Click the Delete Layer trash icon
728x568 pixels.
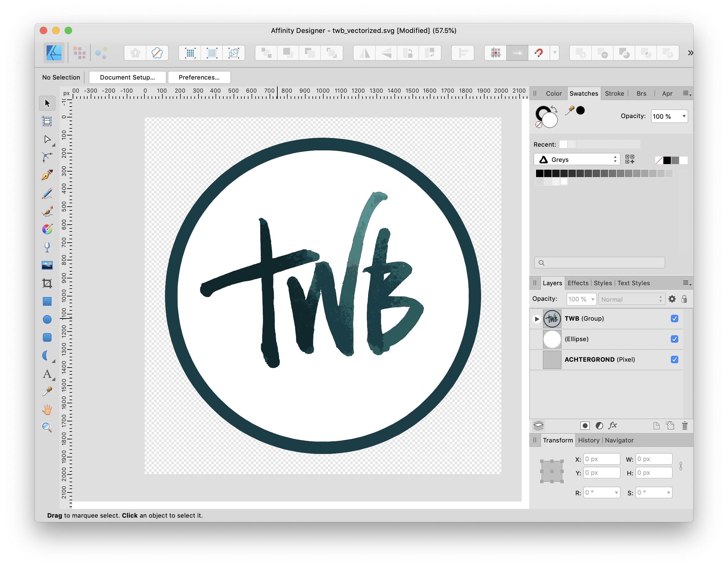685,426
